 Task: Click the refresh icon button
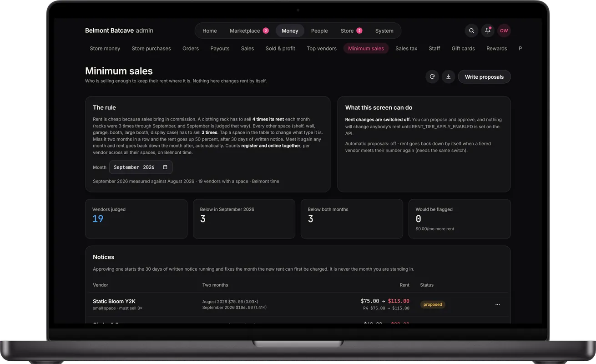tap(432, 77)
